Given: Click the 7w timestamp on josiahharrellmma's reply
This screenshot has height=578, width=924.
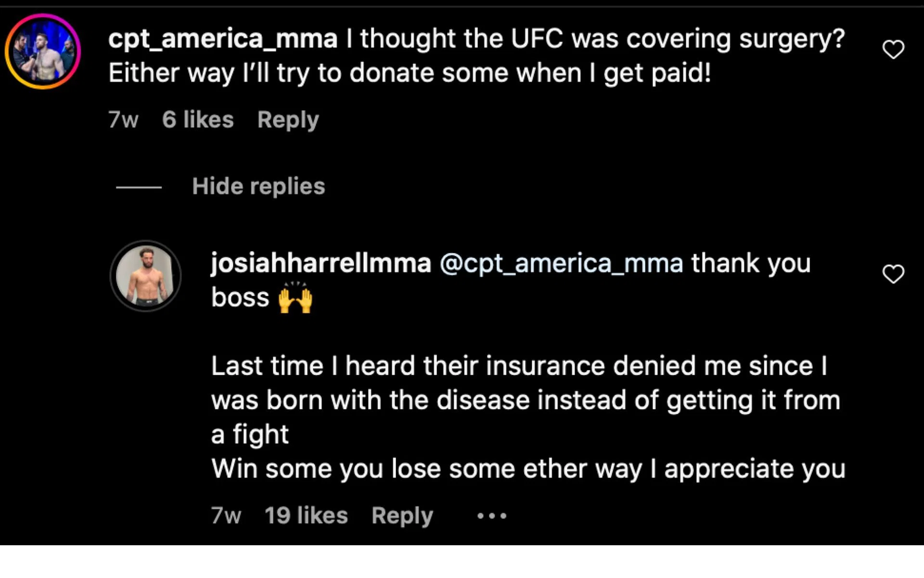Looking at the screenshot, I should point(226,516).
